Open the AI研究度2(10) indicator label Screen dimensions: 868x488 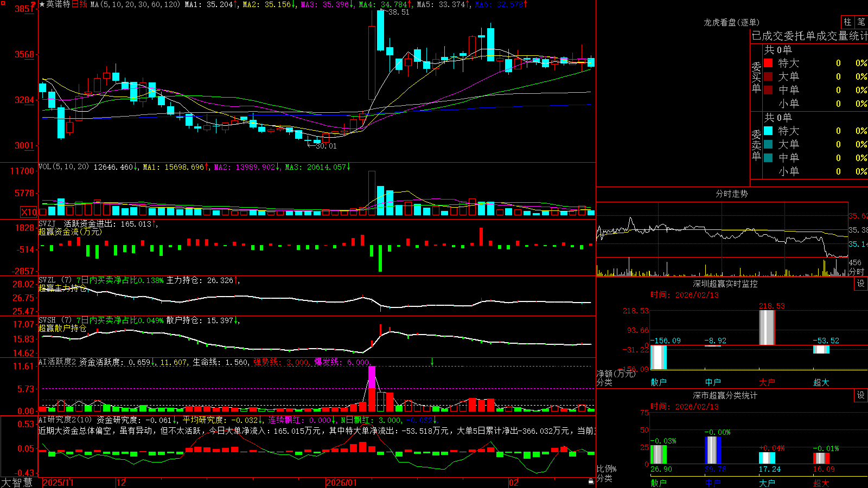click(x=66, y=420)
